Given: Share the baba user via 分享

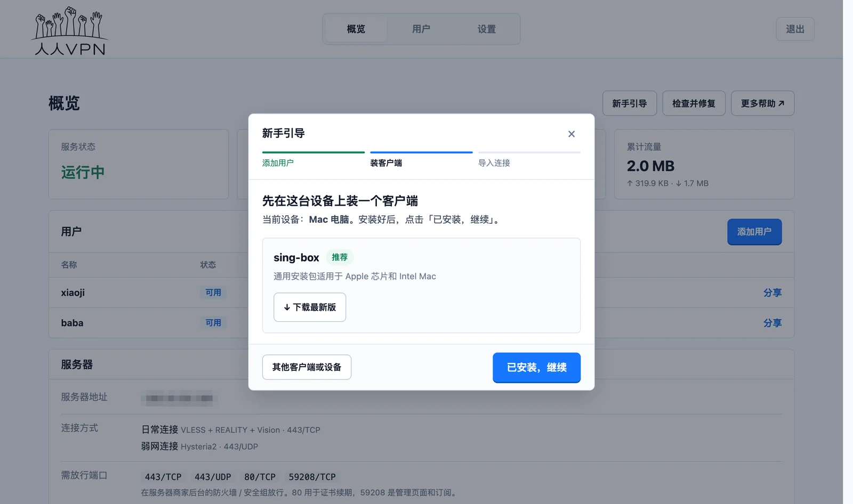Looking at the screenshot, I should point(772,323).
